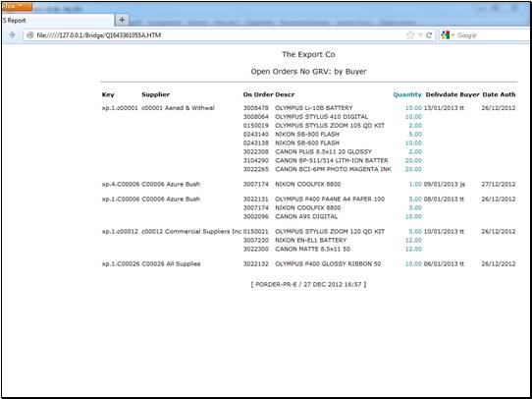The height and width of the screenshot is (399, 532).
Task: Select key xp.4.C00006
Action: pos(121,185)
